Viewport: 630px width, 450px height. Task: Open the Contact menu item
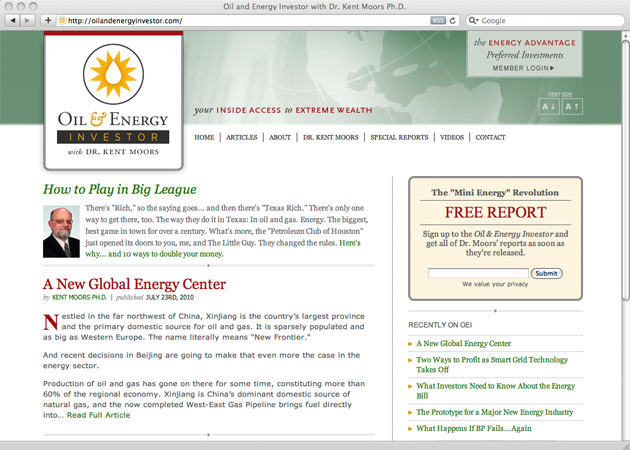491,137
